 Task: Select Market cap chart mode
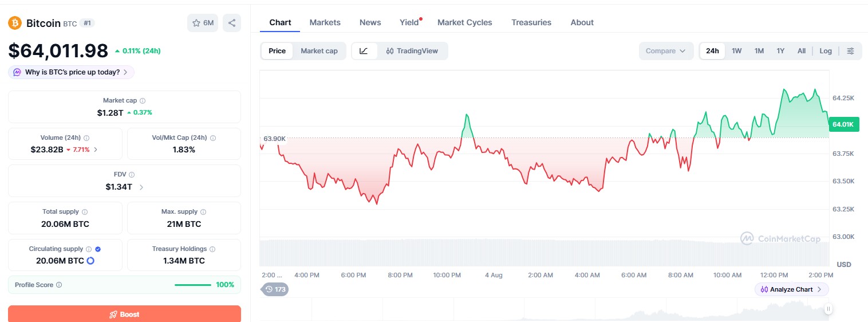(319, 51)
